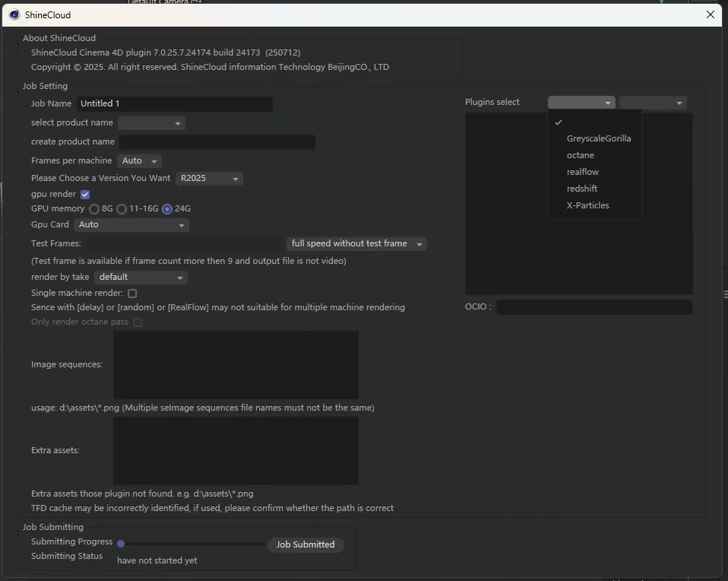Open the full speed without test frame dropdown
The image size is (728, 581).
356,243
